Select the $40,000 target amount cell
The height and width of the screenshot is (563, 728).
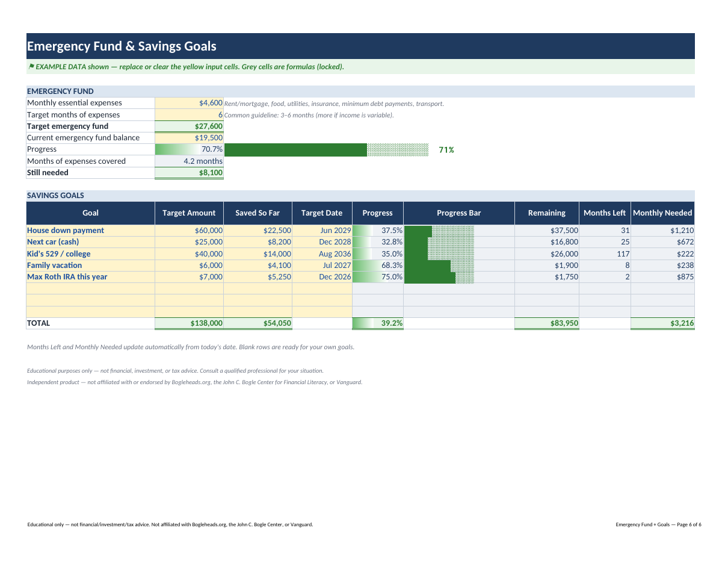coord(189,254)
